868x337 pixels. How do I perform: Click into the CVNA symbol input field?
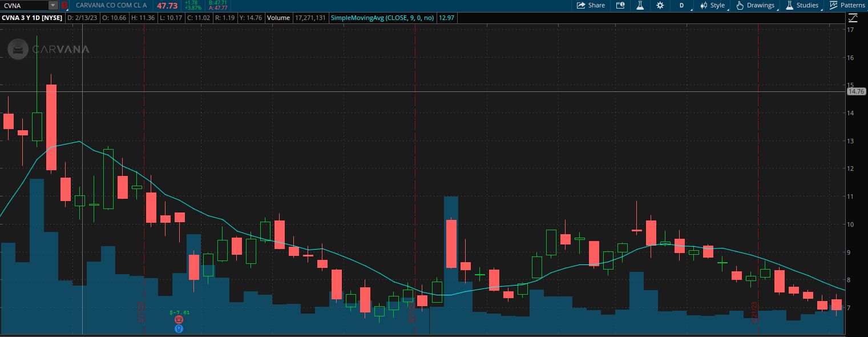point(24,5)
